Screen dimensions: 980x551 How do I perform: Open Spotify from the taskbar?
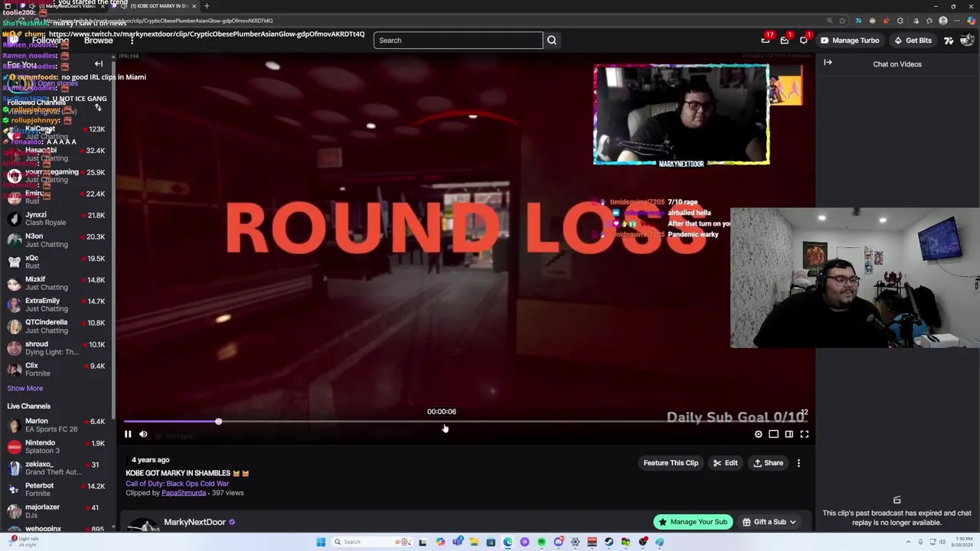[541, 542]
